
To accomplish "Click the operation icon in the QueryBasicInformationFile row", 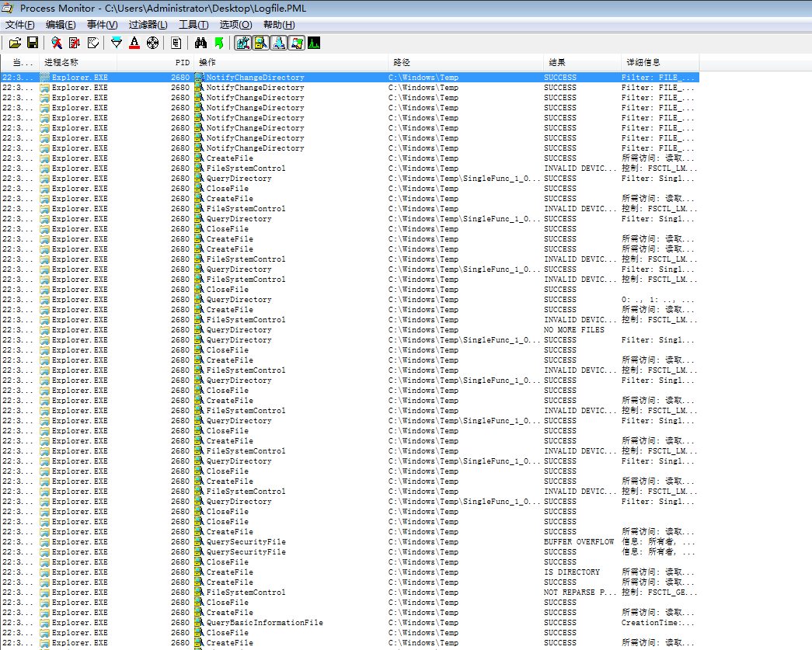I will click(x=200, y=623).
